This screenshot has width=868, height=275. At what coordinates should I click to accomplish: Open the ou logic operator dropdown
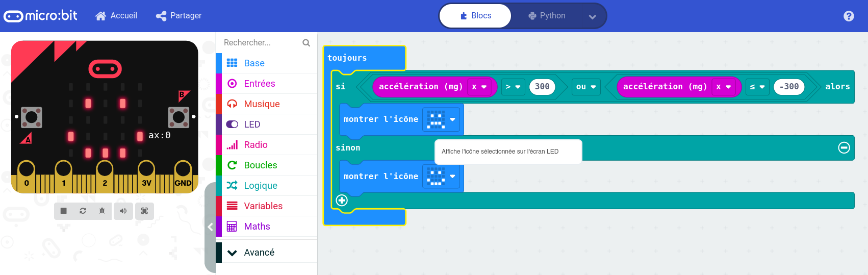point(586,87)
